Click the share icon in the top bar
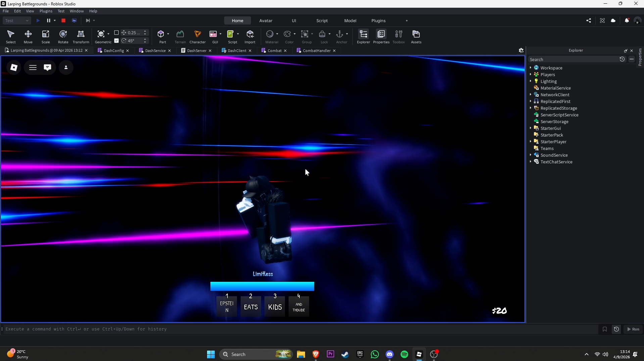This screenshot has width=644, height=361. [589, 20]
